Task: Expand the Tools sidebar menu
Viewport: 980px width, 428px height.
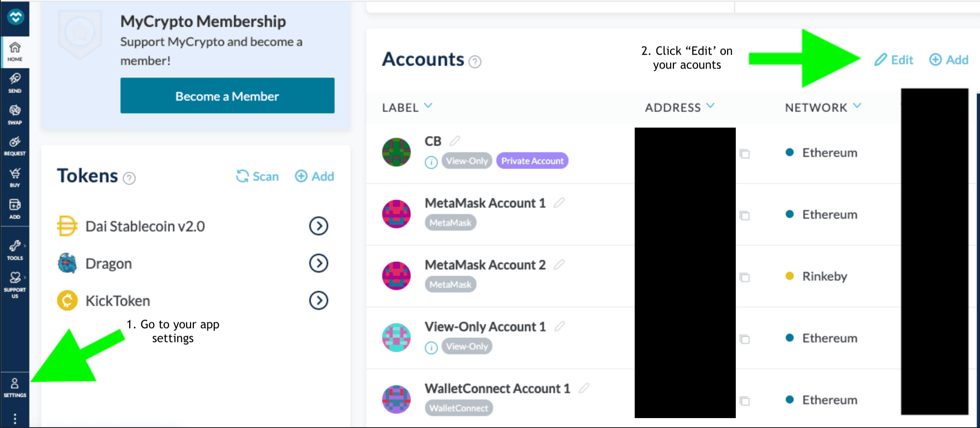Action: (15, 250)
